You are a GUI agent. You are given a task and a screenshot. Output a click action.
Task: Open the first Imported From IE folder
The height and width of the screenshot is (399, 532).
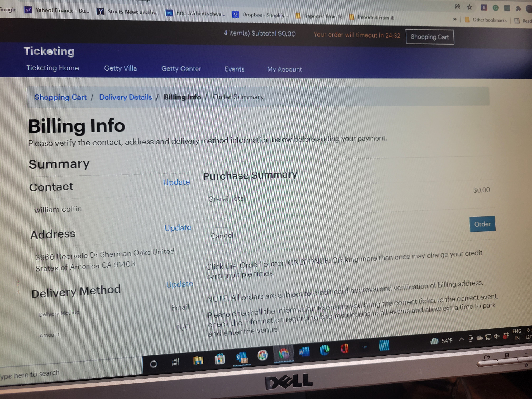[319, 16]
